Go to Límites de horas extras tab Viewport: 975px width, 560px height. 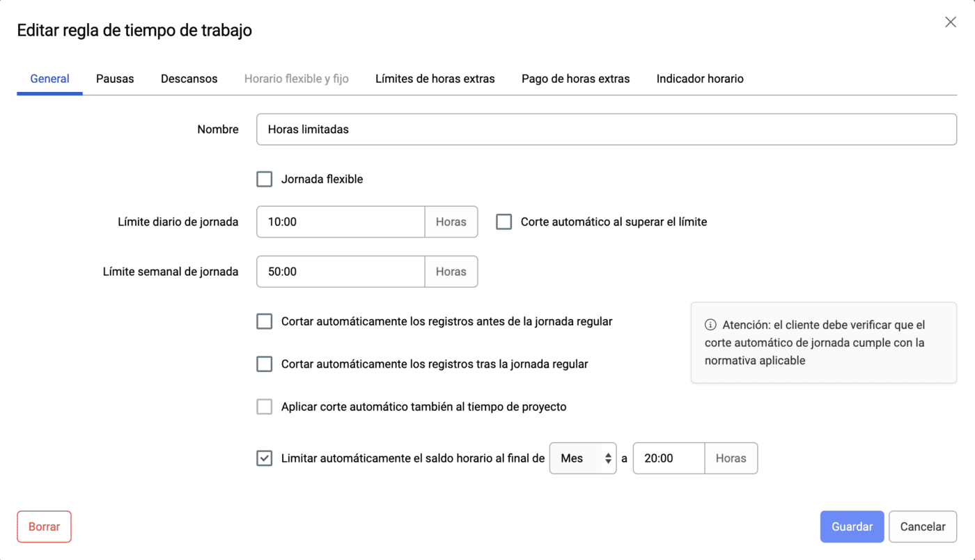click(435, 79)
